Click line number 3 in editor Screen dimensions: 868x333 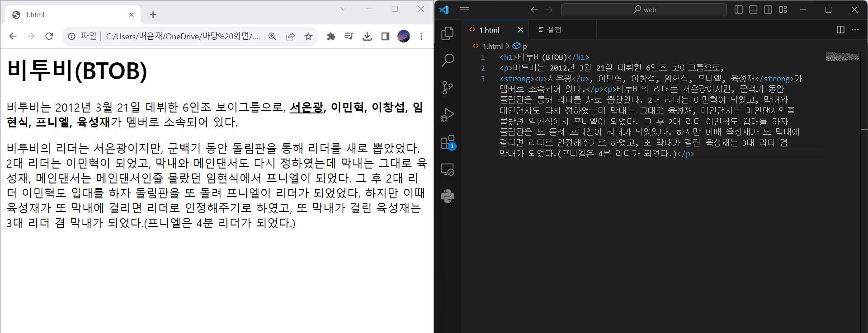pyautogui.click(x=482, y=79)
